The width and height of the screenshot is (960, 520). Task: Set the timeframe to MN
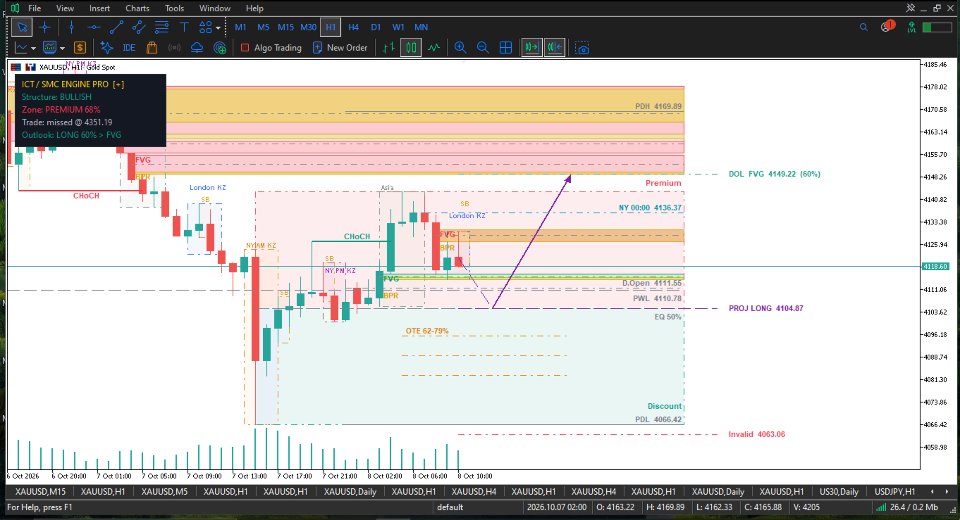pyautogui.click(x=421, y=27)
